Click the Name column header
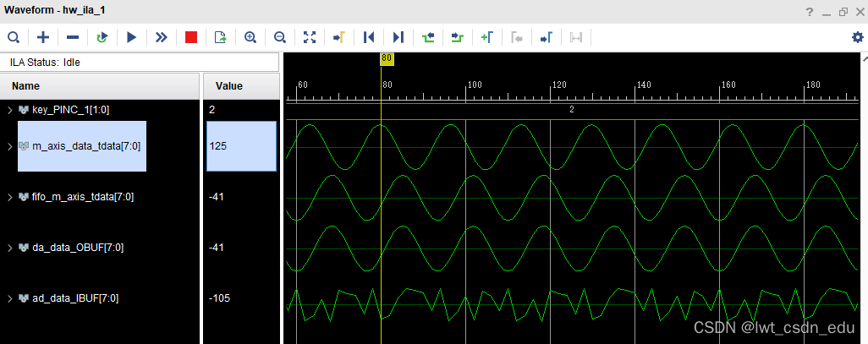The height and width of the screenshot is (344, 868). pos(100,86)
